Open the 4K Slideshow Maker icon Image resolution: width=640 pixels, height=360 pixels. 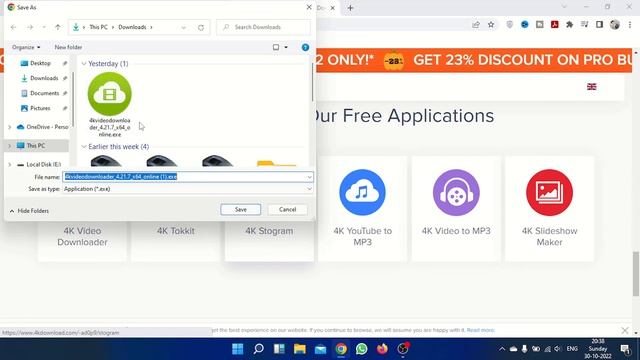[549, 192]
